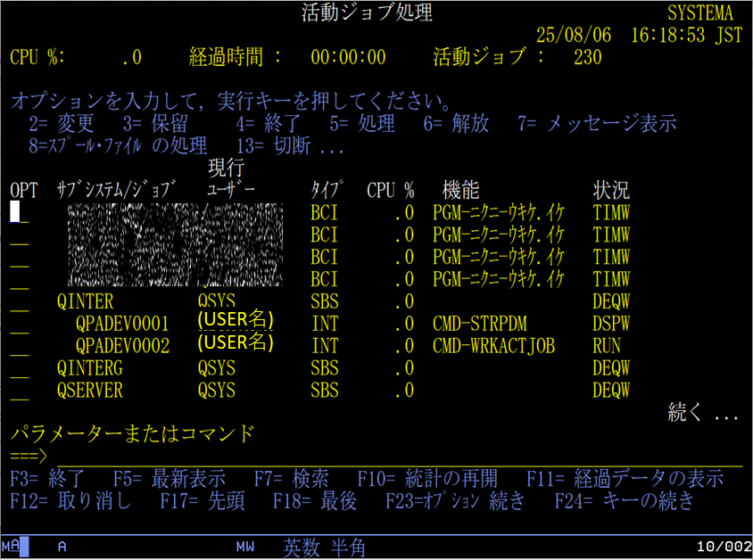Screen dimensions: 753x560
Task: Click the SBS type in QINTER row
Action: coord(325,301)
